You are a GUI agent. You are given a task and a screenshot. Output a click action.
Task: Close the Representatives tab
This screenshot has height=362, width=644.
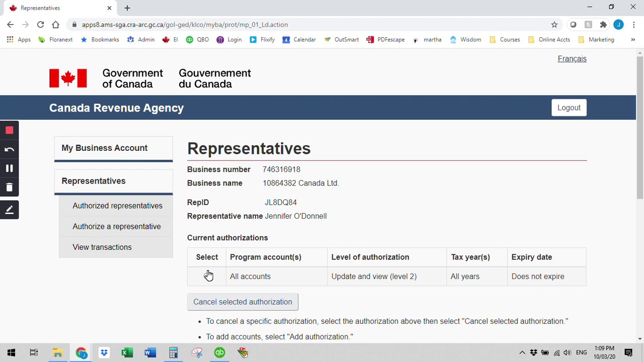pos(109,8)
